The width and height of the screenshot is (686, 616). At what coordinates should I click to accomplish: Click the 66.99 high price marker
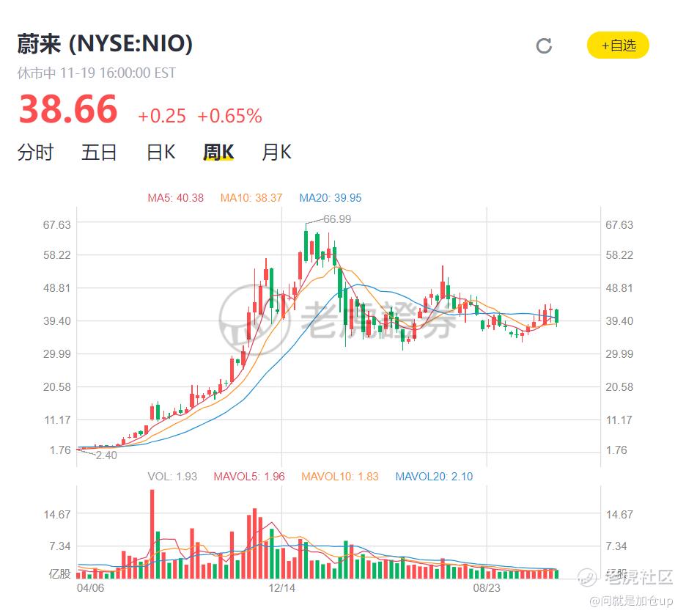(x=337, y=219)
